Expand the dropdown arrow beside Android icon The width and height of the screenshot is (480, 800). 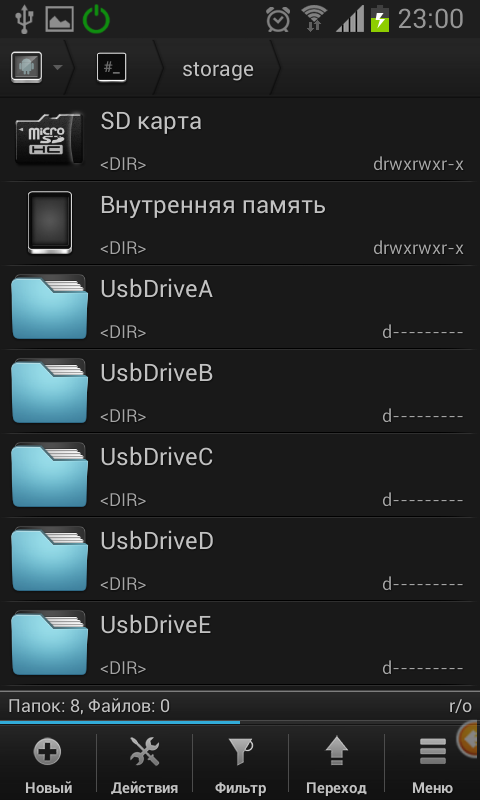[x=57, y=67]
